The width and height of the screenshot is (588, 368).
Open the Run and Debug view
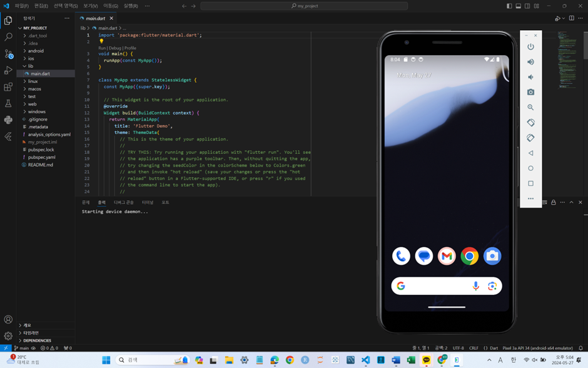[8, 71]
